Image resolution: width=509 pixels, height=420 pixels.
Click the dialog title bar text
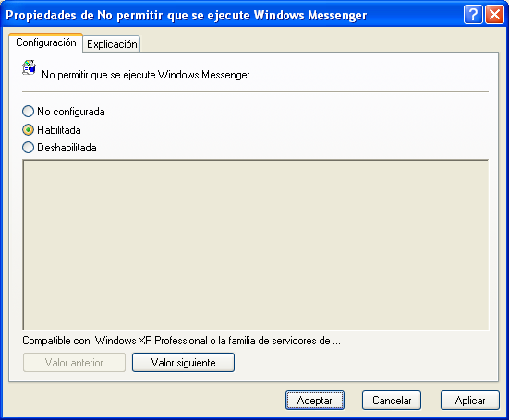click(x=187, y=16)
